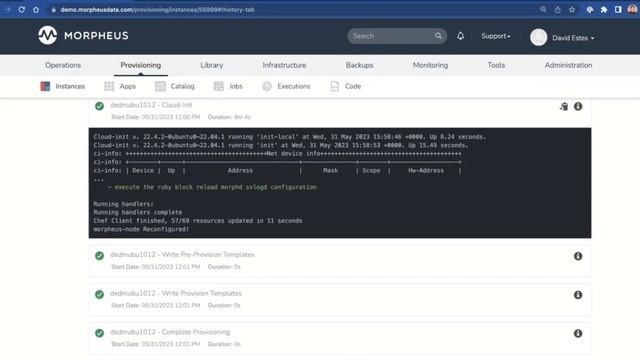Open dedmubu1012 - Cloud-Init entry title

click(x=151, y=105)
